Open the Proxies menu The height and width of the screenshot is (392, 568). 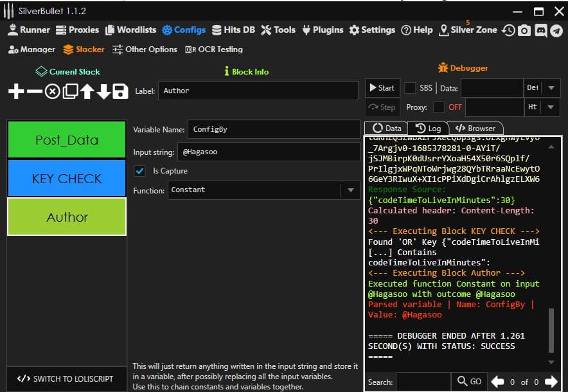[x=77, y=30]
